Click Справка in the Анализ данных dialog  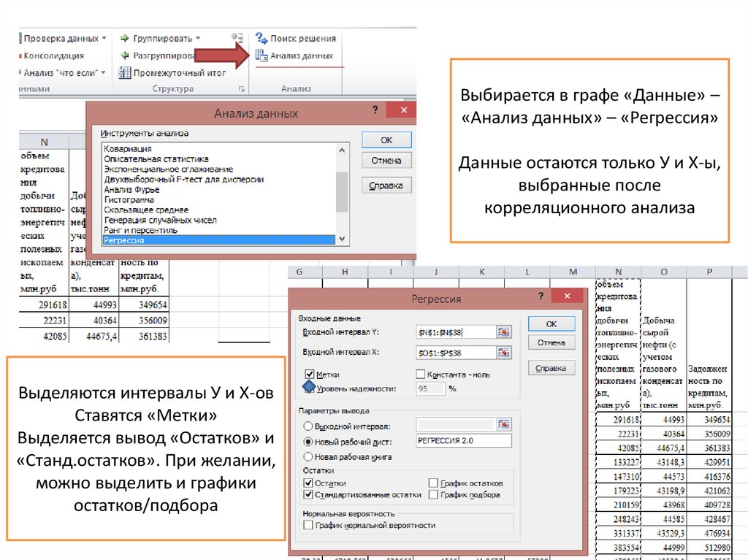click(x=386, y=185)
